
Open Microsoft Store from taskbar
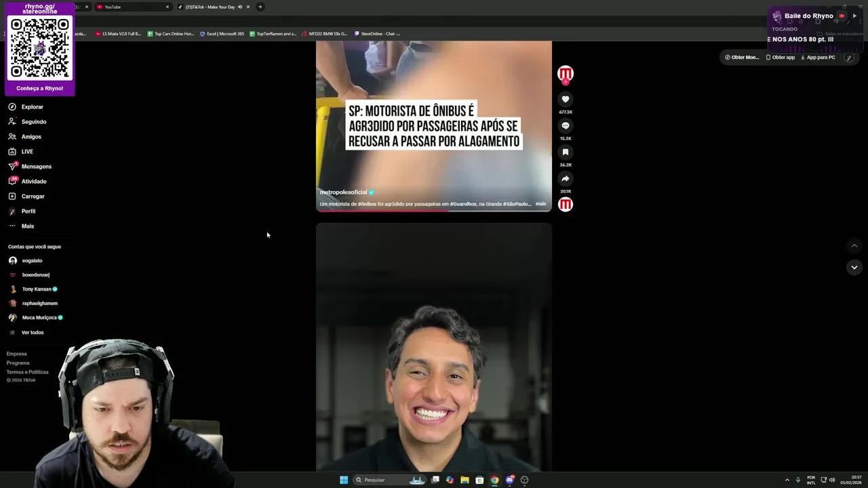(479, 480)
